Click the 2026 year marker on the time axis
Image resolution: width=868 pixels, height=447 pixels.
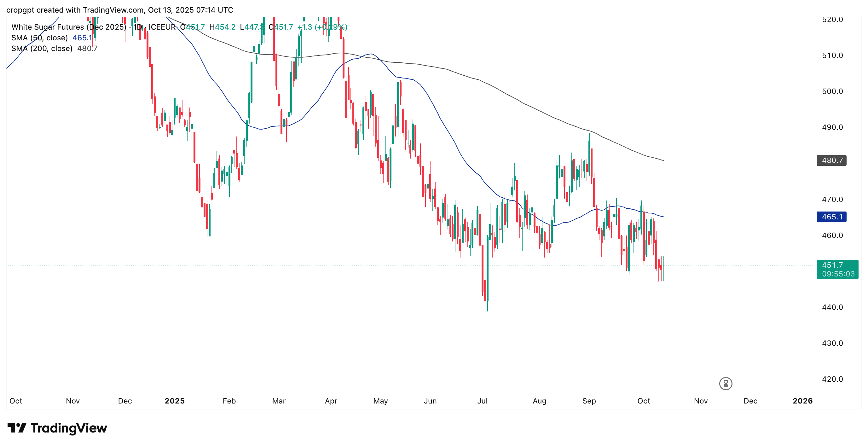pos(802,401)
